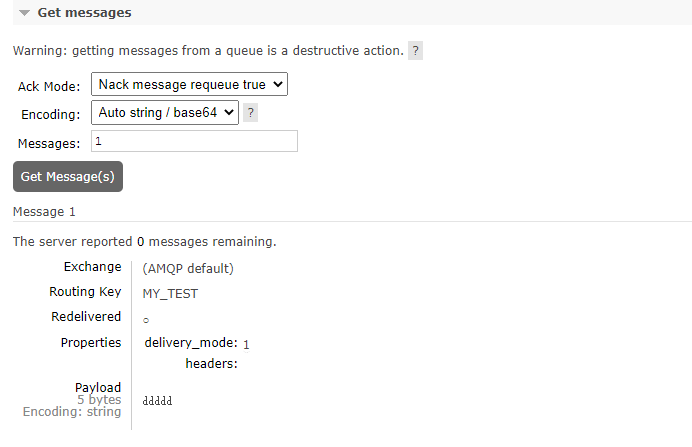This screenshot has width=692, height=447.
Task: Collapse the Get messages section triangle
Action: [x=24, y=14]
